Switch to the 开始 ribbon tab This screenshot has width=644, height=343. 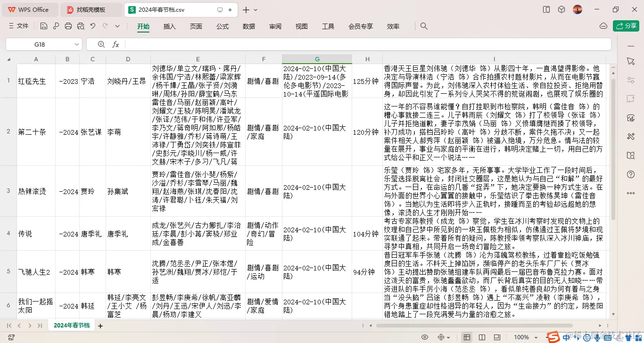coord(143,26)
